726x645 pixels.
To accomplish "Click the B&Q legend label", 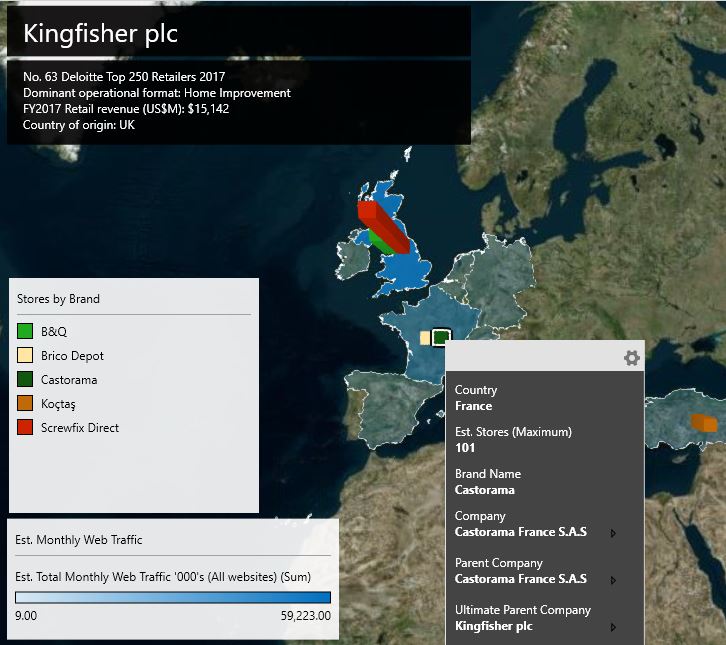I will coord(54,332).
